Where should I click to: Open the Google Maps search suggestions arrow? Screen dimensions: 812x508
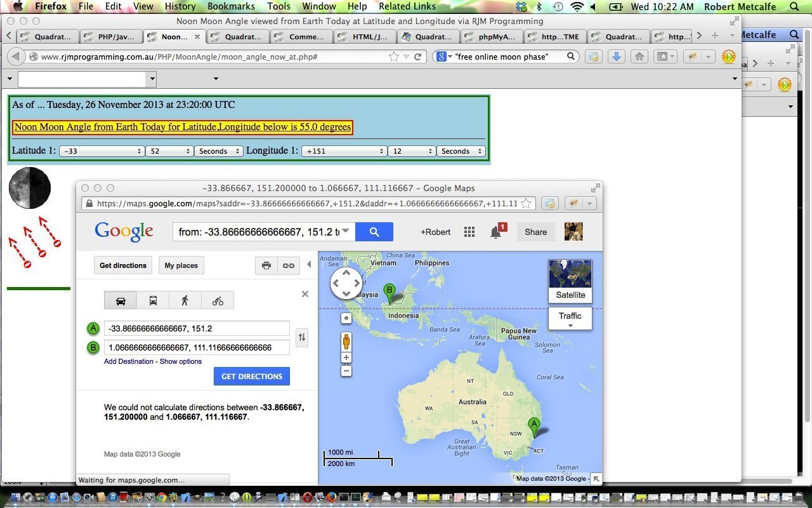pos(346,231)
